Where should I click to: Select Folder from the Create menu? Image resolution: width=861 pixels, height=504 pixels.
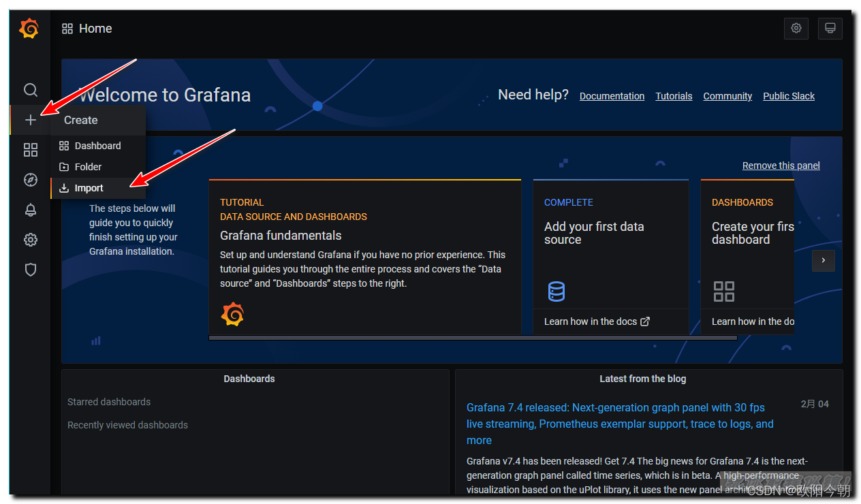click(98, 167)
